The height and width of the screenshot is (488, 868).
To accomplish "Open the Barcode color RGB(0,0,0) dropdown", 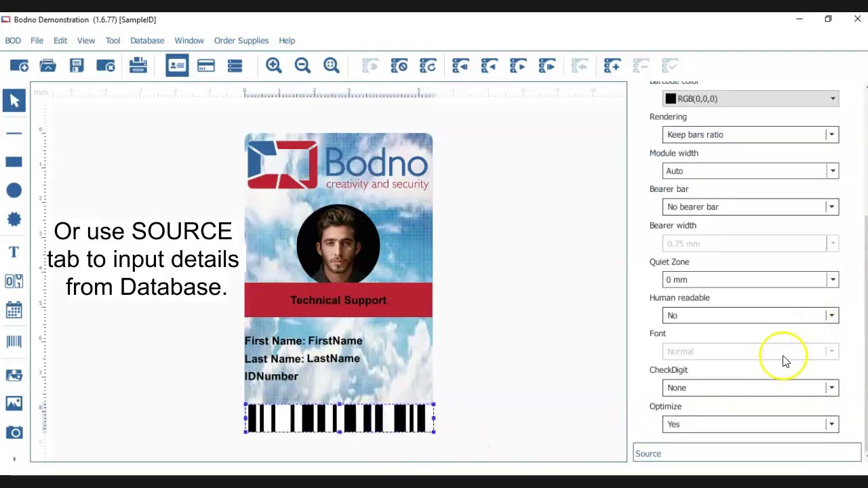I will pos(751,99).
